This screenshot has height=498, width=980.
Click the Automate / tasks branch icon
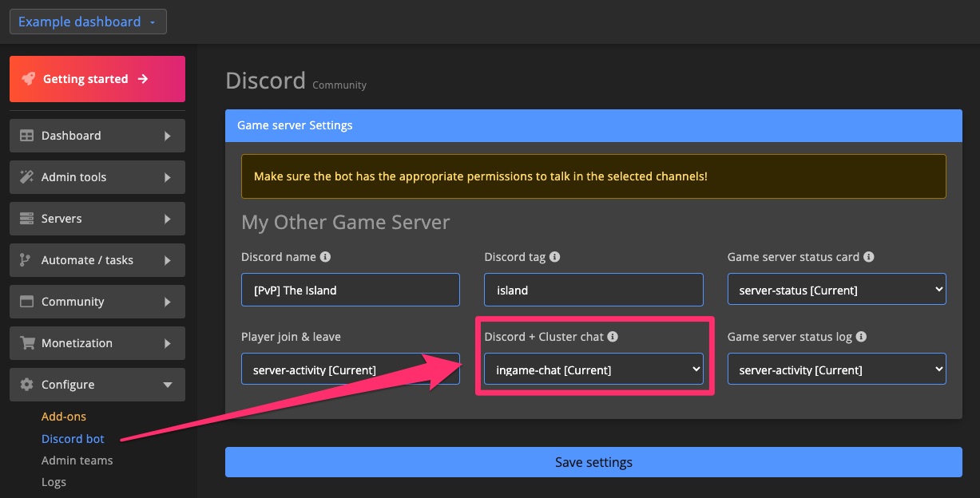click(28, 260)
